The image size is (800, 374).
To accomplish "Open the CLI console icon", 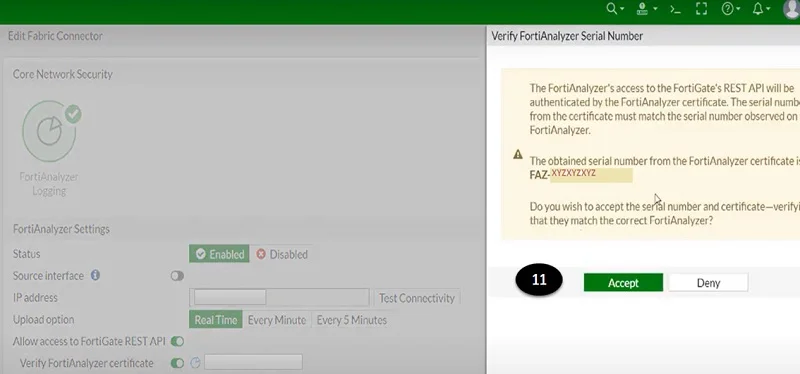I will pyautogui.click(x=676, y=9).
